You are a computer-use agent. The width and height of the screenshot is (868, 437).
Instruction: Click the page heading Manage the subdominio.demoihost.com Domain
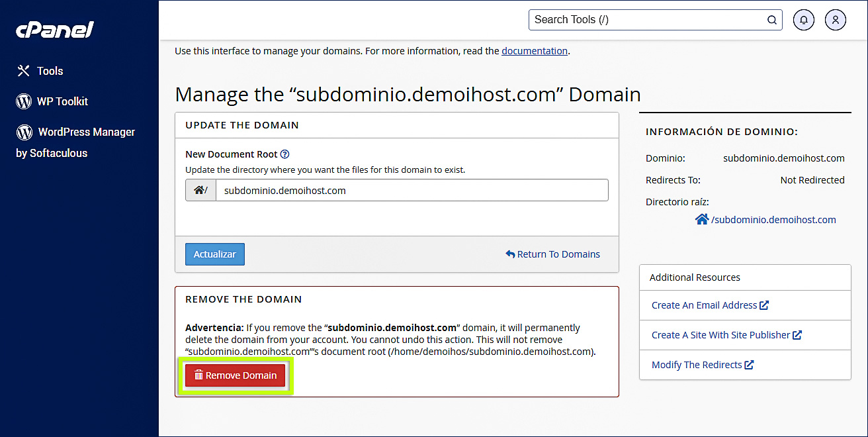pos(408,94)
